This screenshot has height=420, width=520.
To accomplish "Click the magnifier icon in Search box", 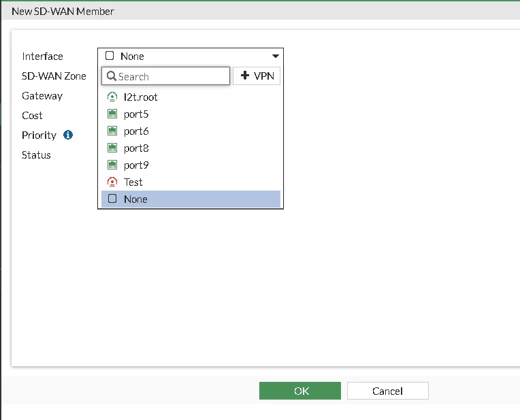I will click(x=112, y=76).
